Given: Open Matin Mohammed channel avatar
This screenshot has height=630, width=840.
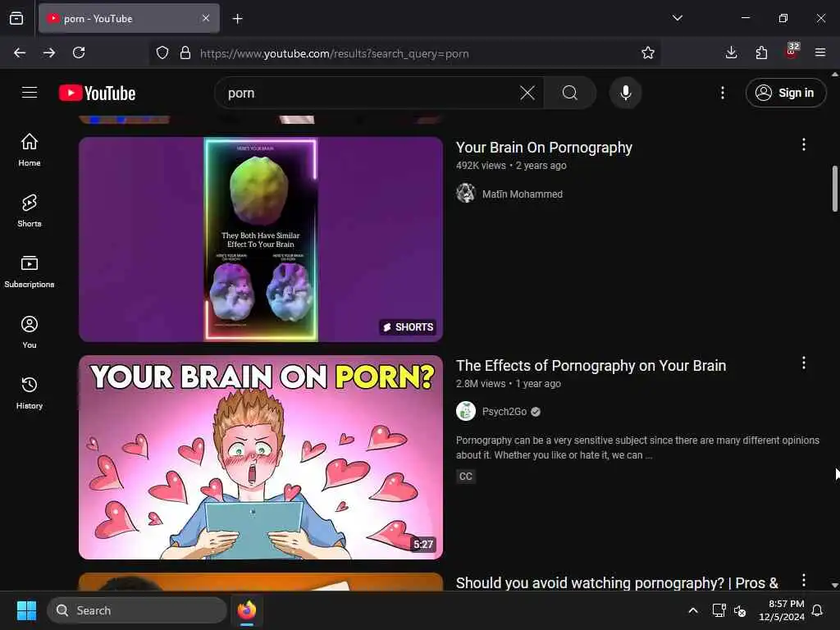Looking at the screenshot, I should pyautogui.click(x=466, y=194).
